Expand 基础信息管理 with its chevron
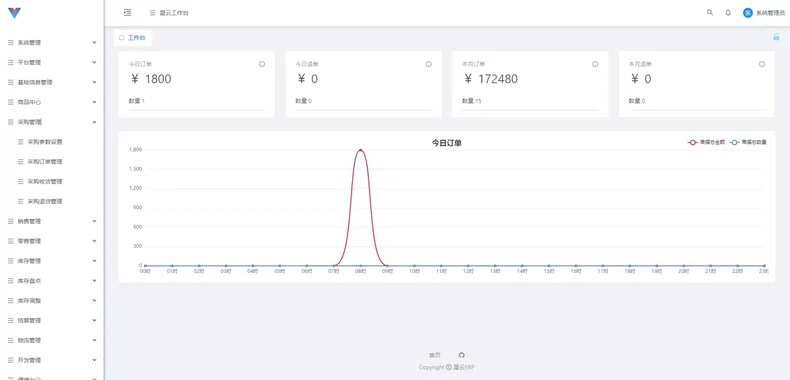 94,82
